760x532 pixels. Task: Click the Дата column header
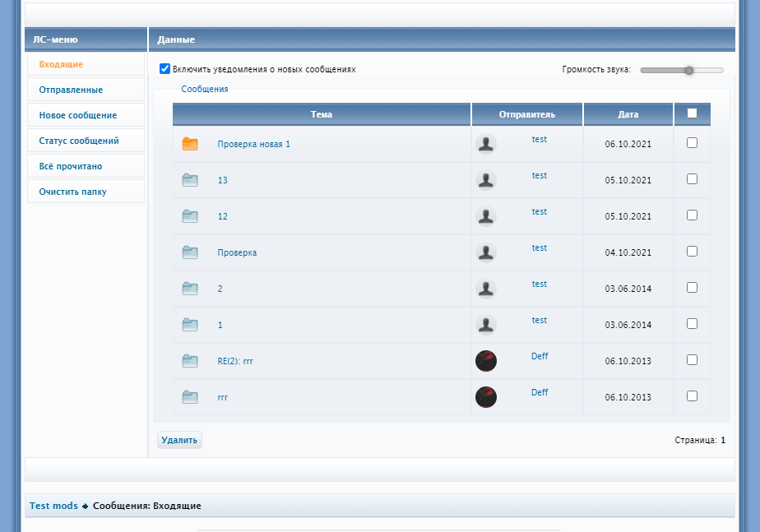tap(628, 114)
